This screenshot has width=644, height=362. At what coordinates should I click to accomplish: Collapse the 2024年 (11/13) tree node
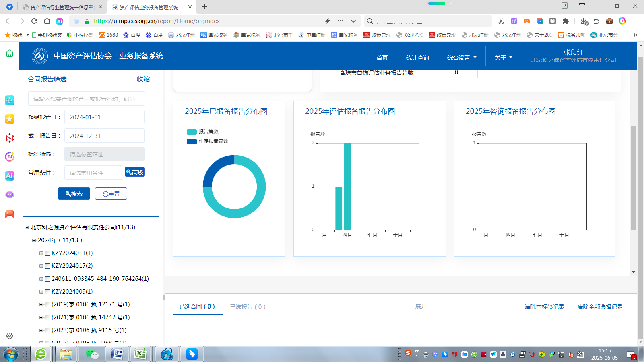tap(34, 240)
